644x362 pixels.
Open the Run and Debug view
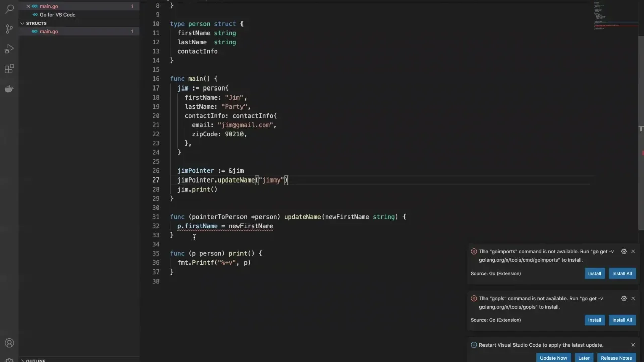click(x=9, y=49)
